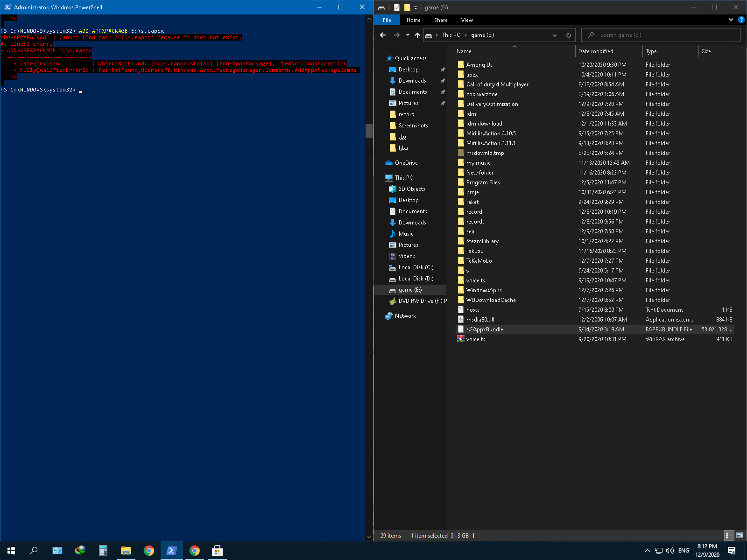The height and width of the screenshot is (560, 747).
Task: Select the Among Us folder
Action: coord(594,65)
